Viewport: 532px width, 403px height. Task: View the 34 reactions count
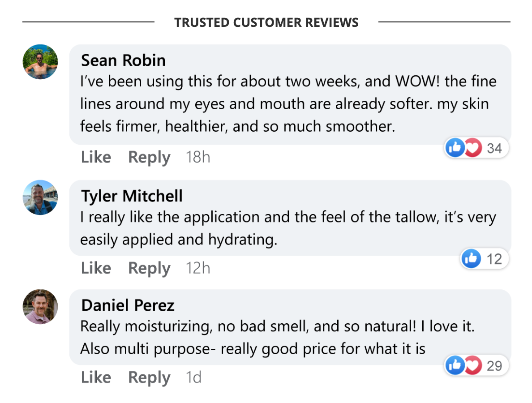[x=494, y=148]
